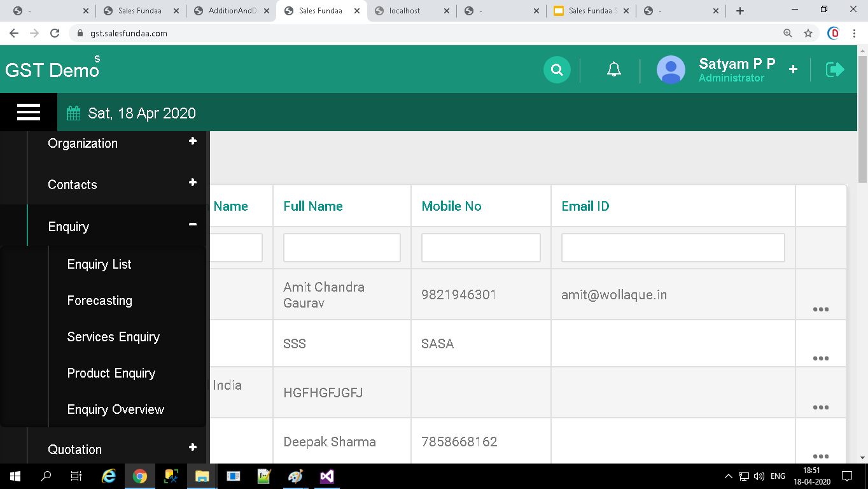Select Forecasting in the Enquiry submenu
This screenshot has width=868, height=489.
(100, 301)
